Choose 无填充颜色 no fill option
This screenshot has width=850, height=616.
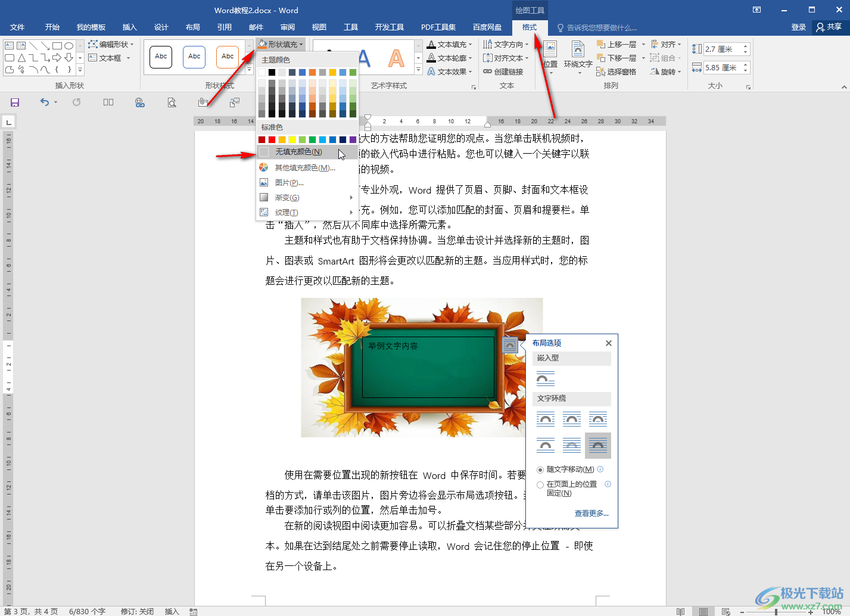coord(307,152)
